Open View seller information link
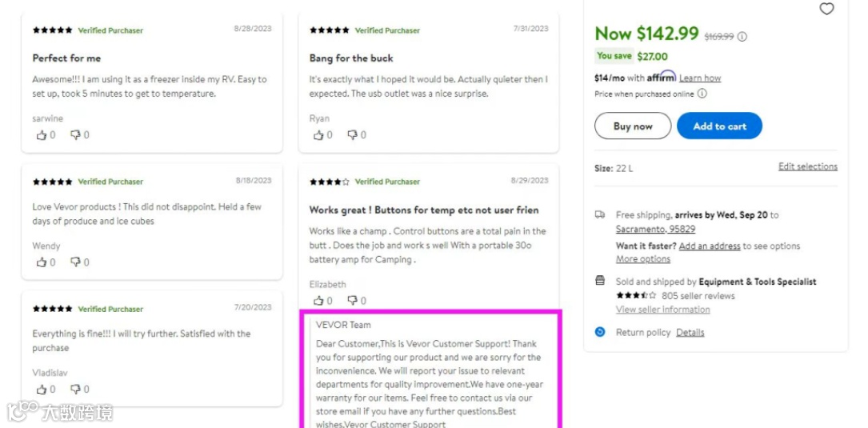 [662, 310]
